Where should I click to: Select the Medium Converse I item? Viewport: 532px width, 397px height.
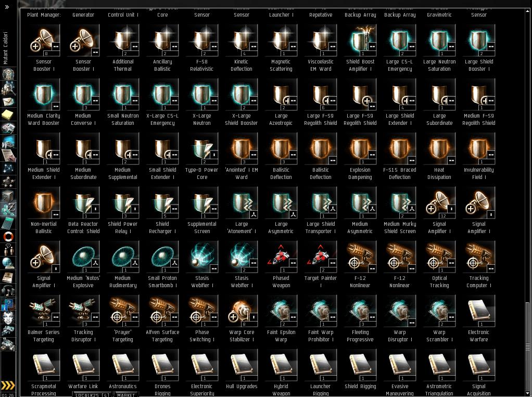pos(83,94)
